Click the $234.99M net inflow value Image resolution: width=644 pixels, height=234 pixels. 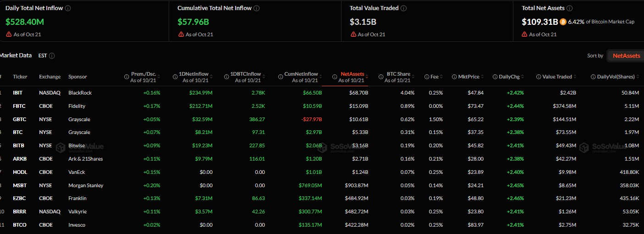tap(201, 93)
